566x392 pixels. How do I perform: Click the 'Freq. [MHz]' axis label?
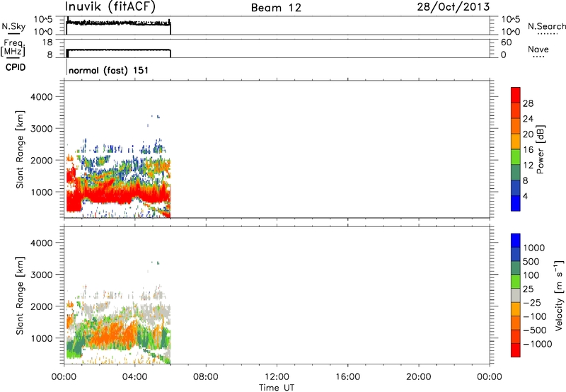point(13,47)
